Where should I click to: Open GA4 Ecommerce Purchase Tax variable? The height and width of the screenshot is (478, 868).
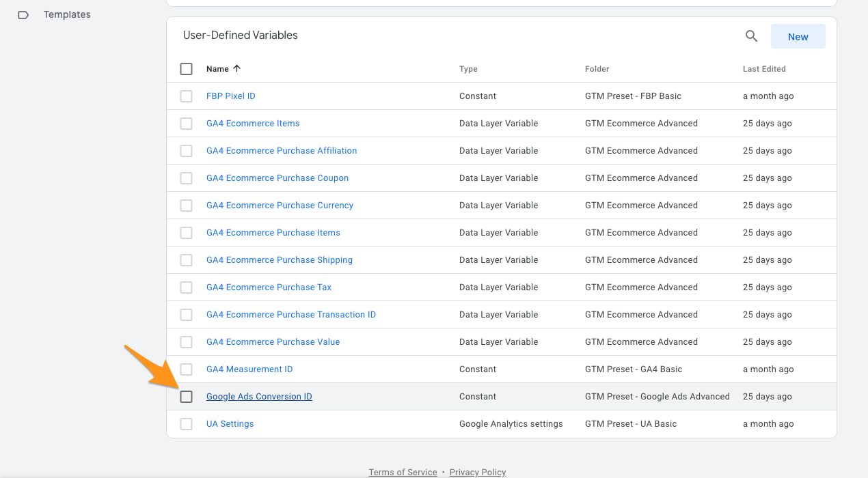point(269,287)
